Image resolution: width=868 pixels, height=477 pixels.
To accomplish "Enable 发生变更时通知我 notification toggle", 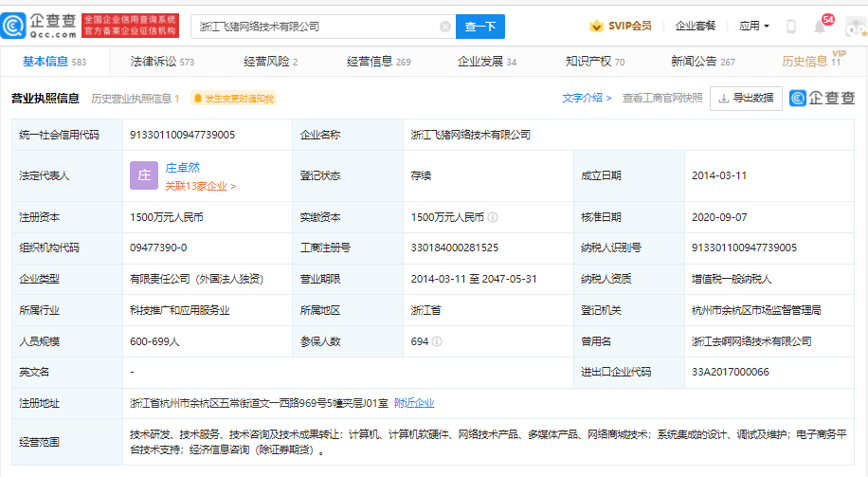I will point(233,99).
